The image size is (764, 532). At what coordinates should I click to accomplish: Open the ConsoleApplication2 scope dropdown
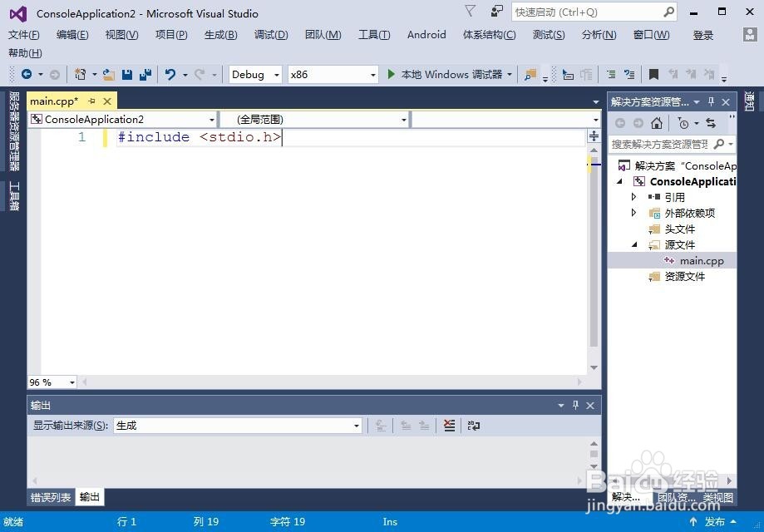coord(211,120)
